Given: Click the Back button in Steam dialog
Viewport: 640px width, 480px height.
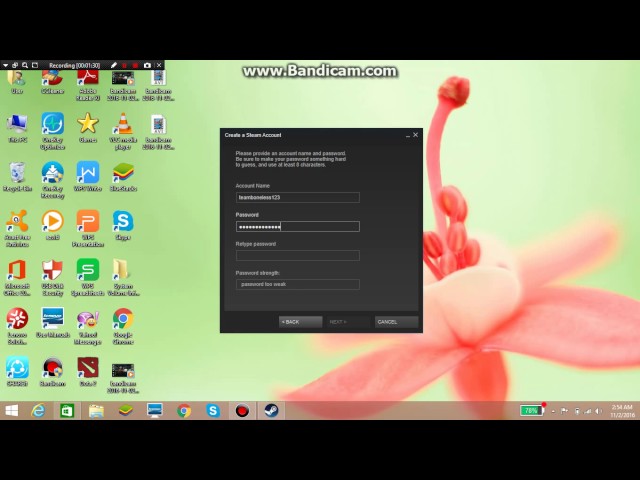Looking at the screenshot, I should (300, 322).
